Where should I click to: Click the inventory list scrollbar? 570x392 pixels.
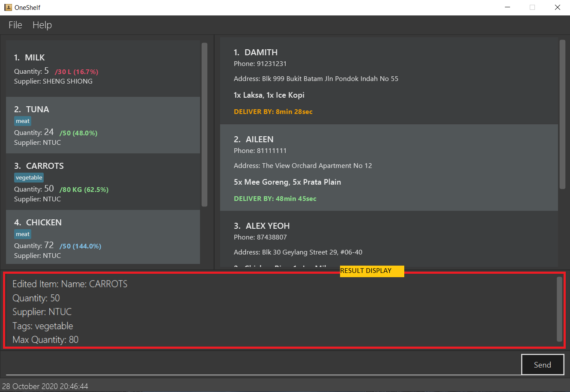(204, 124)
